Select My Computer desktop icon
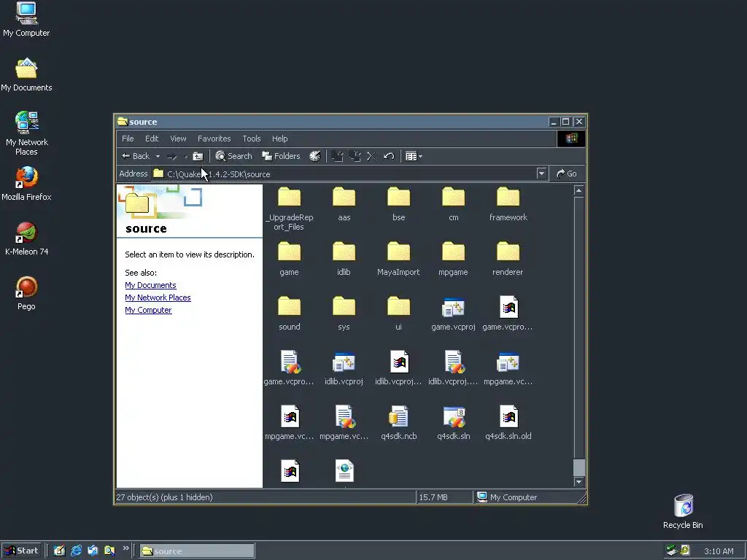The width and height of the screenshot is (747, 560). 26,20
